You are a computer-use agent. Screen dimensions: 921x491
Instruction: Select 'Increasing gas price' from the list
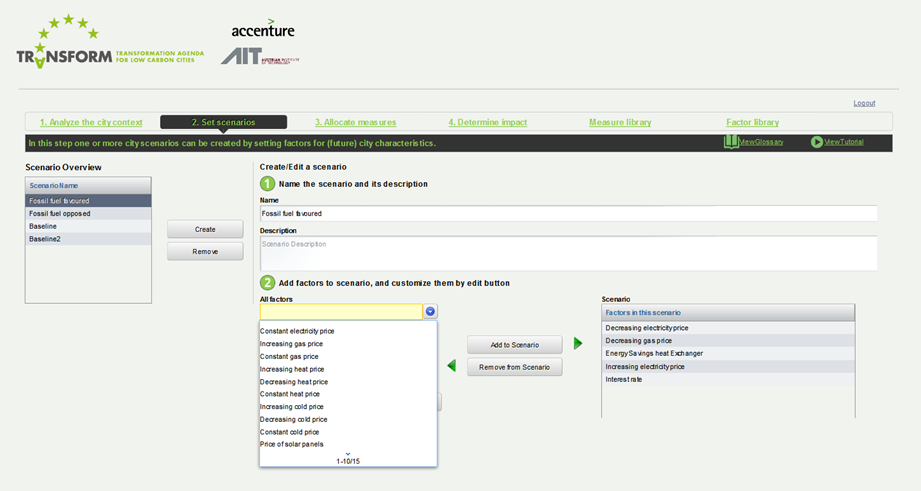click(x=291, y=344)
